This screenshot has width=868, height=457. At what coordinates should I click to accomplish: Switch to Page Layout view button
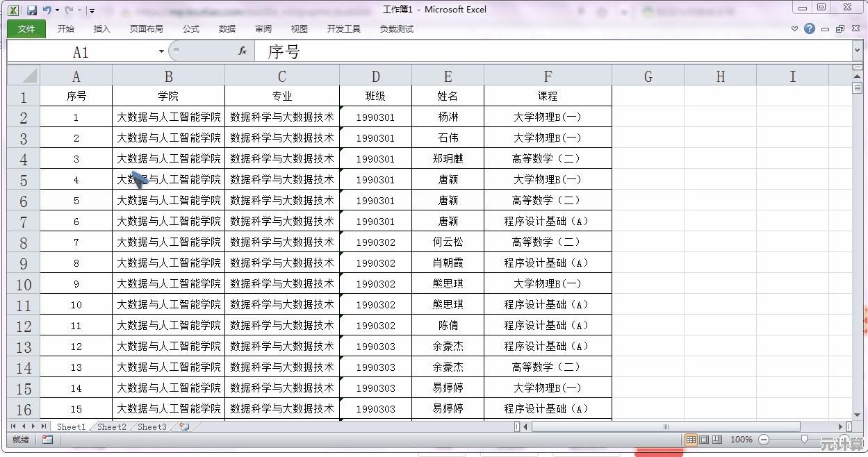click(x=704, y=440)
